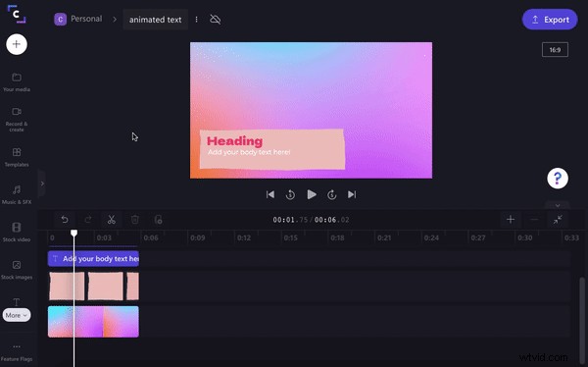The width and height of the screenshot is (588, 367).
Task: Click the Clipchamp logo icon
Action: pos(17,15)
